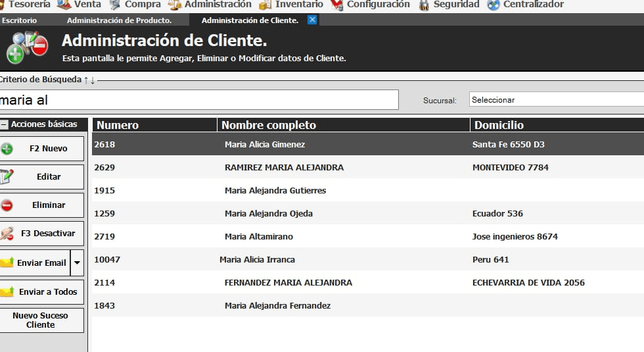Viewport: 644px width, 352px height.
Task: Click the Editar notepad pencil icon
Action: click(7, 176)
